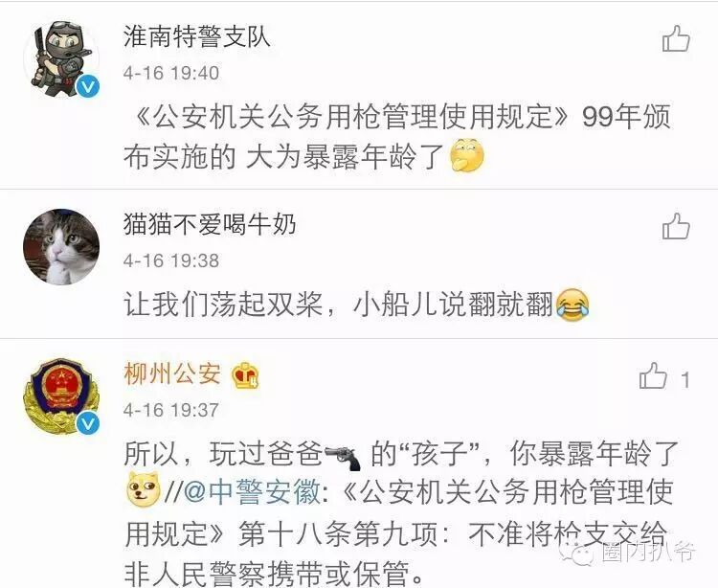Select comment text 让我们荡起双桨

(x=223, y=305)
